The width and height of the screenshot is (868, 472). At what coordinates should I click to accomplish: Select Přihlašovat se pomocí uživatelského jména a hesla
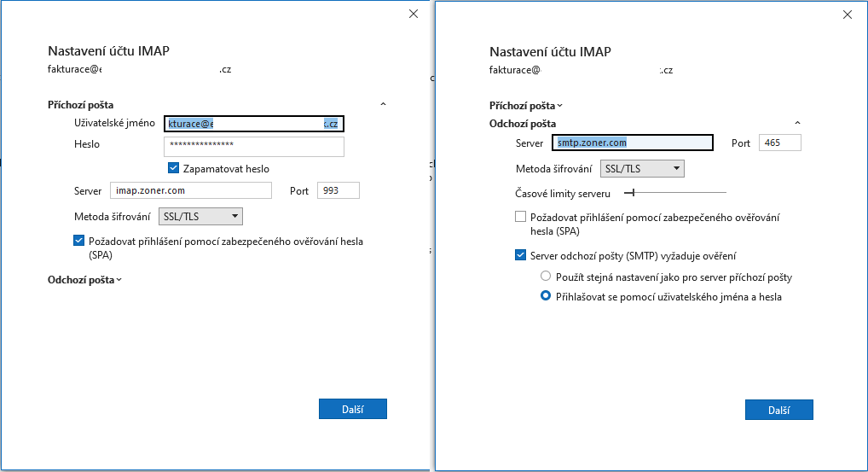(546, 297)
